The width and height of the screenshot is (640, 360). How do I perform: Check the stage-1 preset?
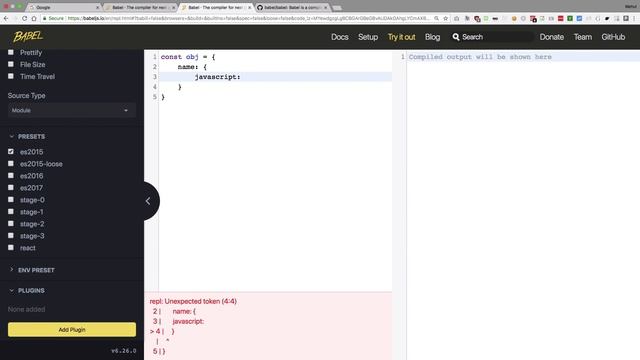coord(11,211)
